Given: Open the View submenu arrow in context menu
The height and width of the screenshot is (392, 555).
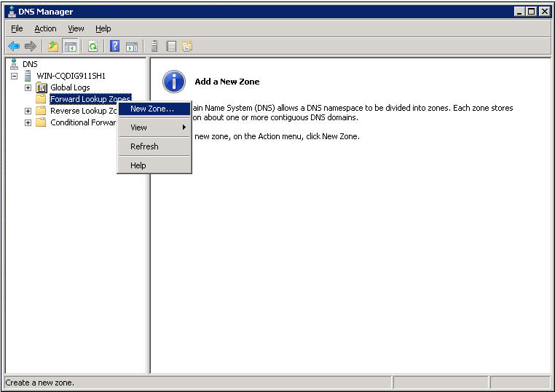Looking at the screenshot, I should [x=184, y=127].
